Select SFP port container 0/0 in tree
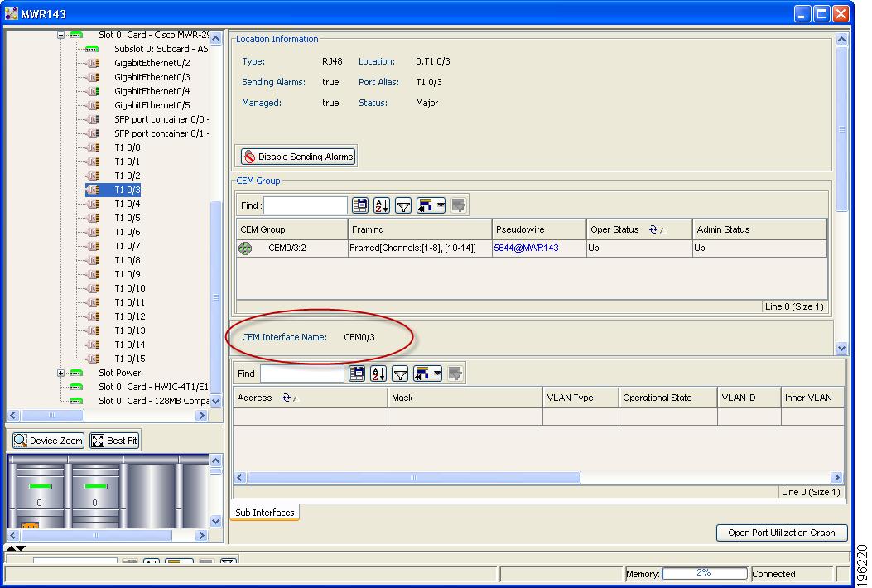This screenshot has height=588, width=872. point(161,119)
